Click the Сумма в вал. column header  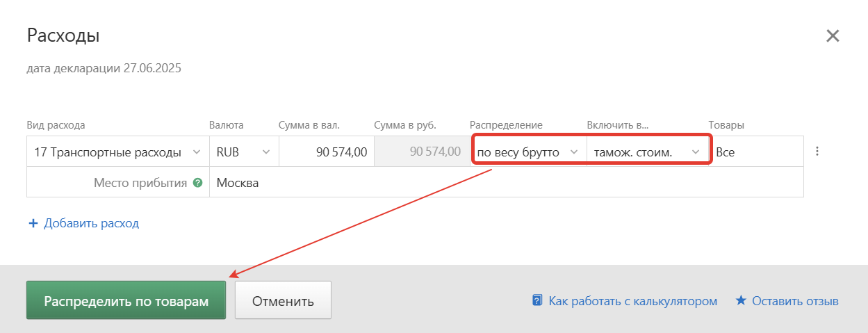tap(309, 125)
